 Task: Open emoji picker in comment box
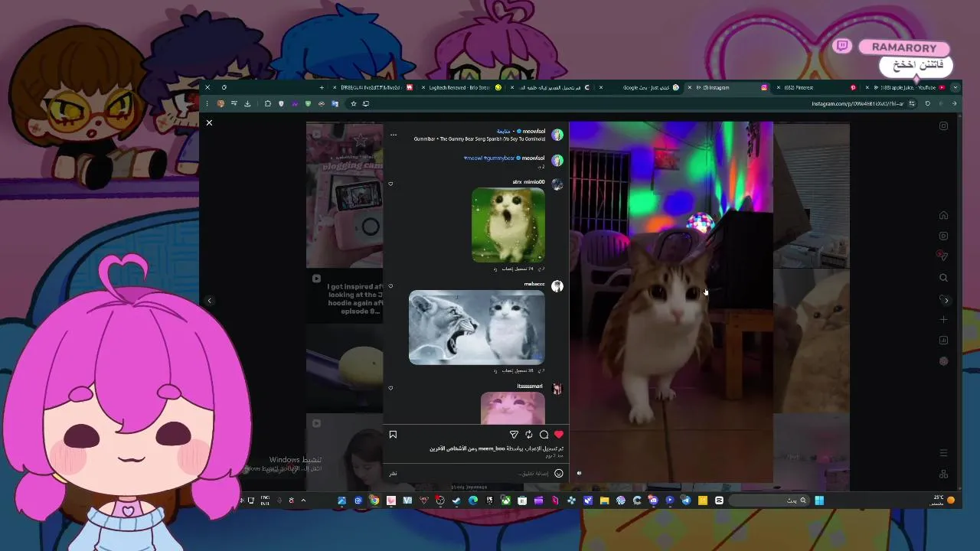[559, 473]
